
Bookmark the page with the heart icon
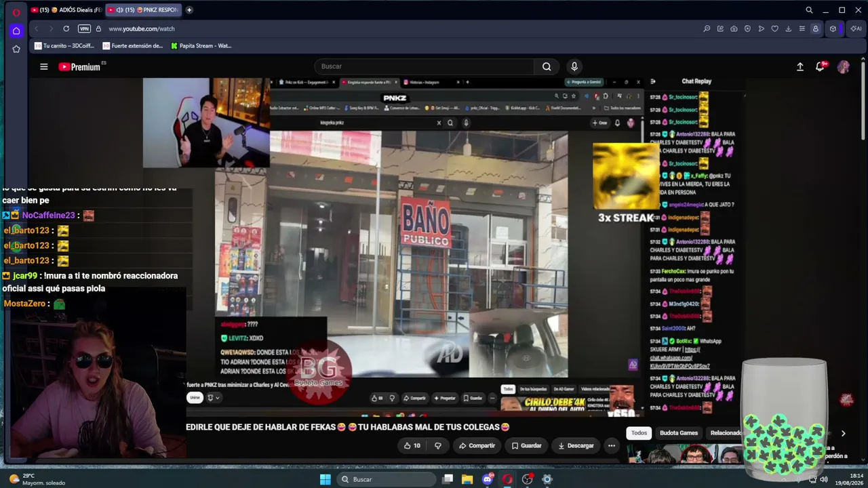(774, 28)
